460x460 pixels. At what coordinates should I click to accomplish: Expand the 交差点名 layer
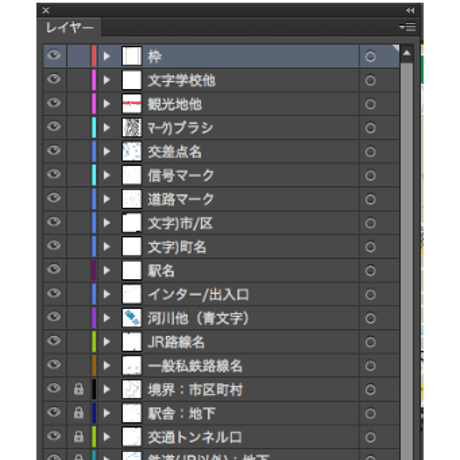click(107, 152)
